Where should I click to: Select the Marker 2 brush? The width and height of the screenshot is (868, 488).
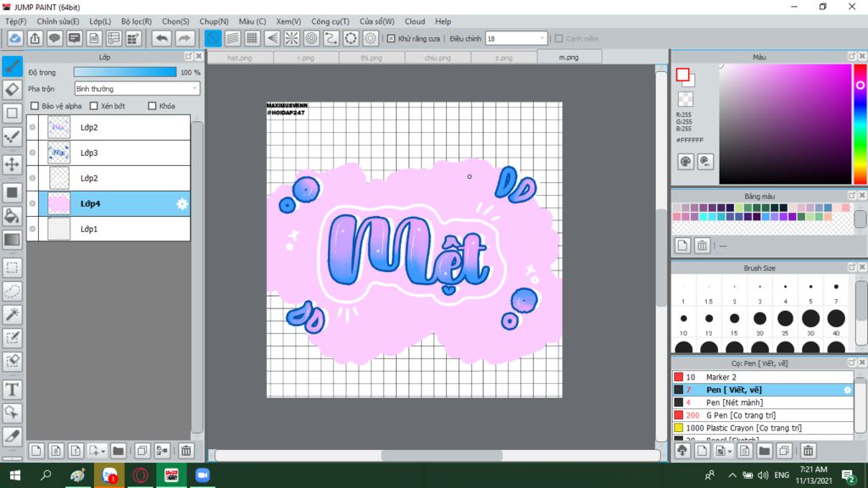click(763, 377)
